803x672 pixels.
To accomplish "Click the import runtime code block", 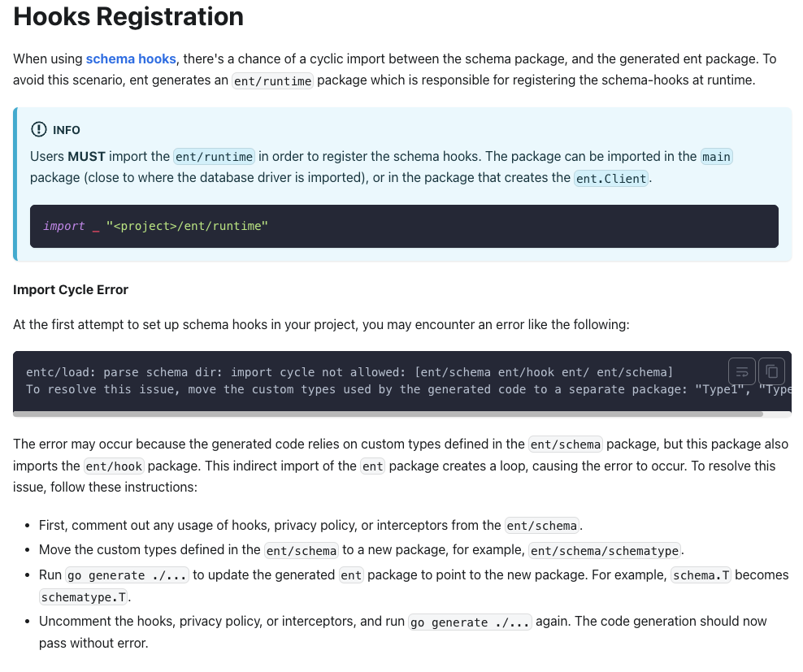I will pyautogui.click(x=187, y=226).
